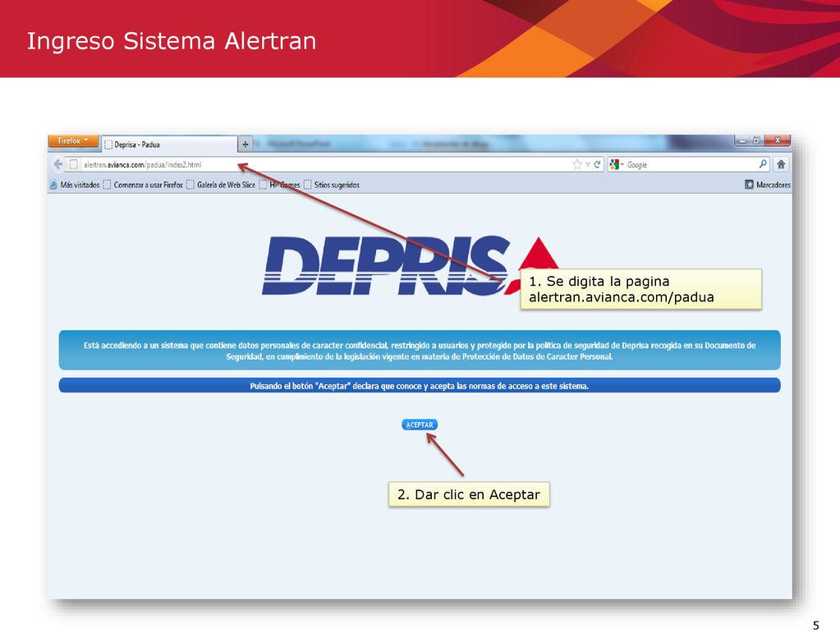
Task: Open the Más visitados bookmark
Action: (75, 185)
